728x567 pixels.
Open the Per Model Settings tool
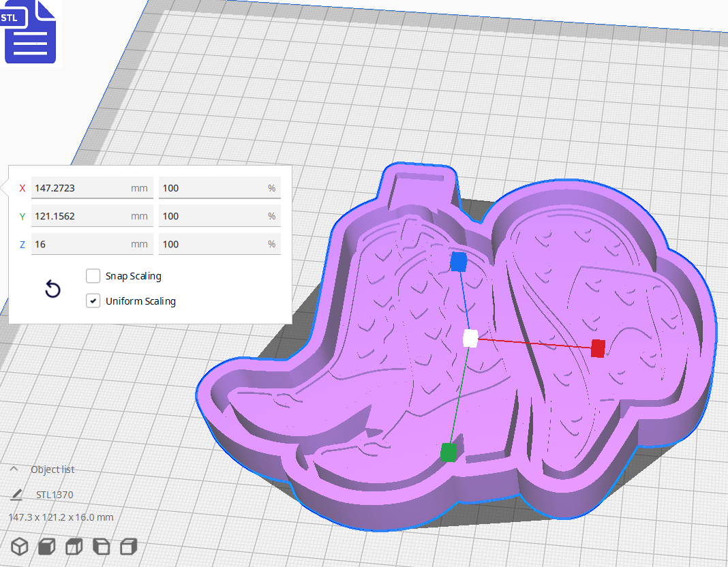[x=127, y=546]
